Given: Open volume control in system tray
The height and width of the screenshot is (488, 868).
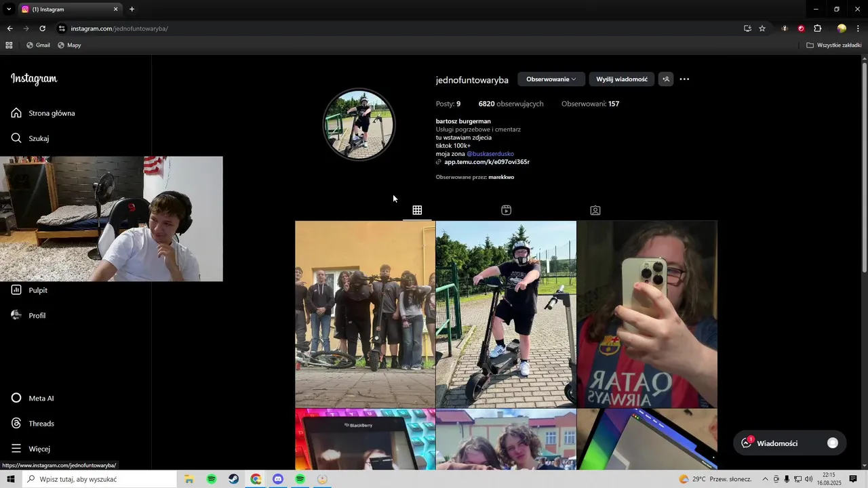Looking at the screenshot, I should tap(808, 479).
